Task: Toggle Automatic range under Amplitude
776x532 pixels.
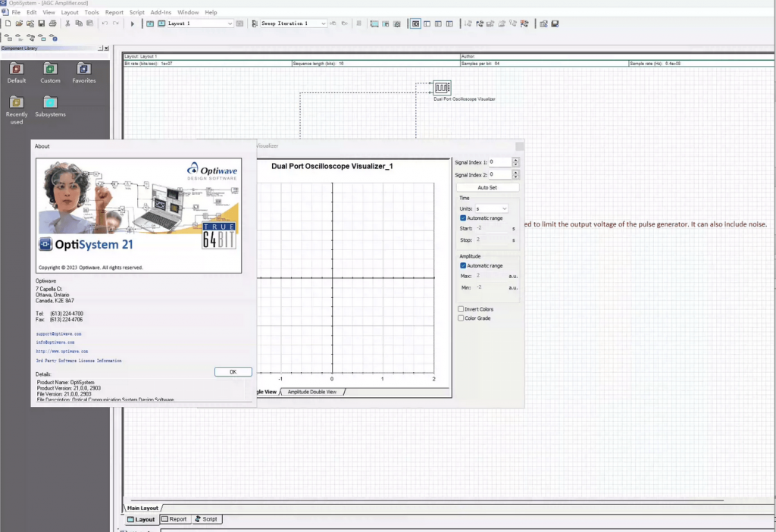Action: click(463, 265)
